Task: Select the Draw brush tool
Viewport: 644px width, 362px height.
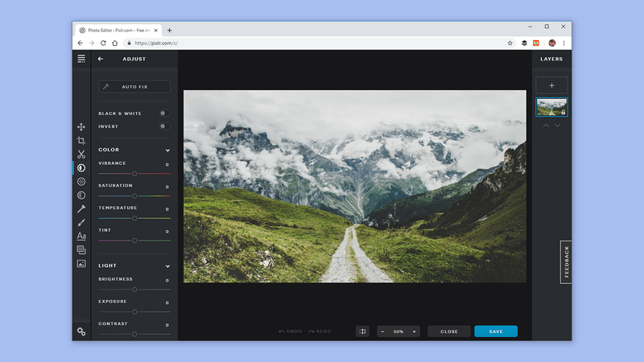Action: [x=81, y=223]
